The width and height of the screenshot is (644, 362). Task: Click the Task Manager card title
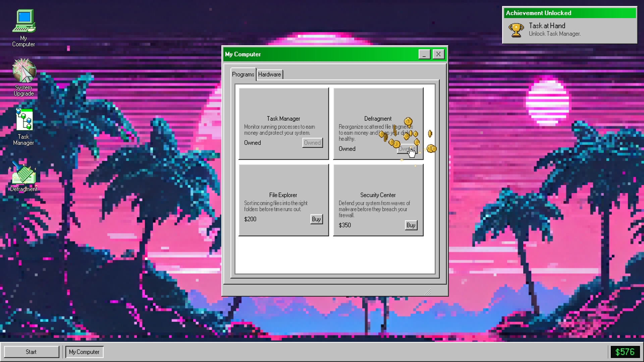point(283,119)
